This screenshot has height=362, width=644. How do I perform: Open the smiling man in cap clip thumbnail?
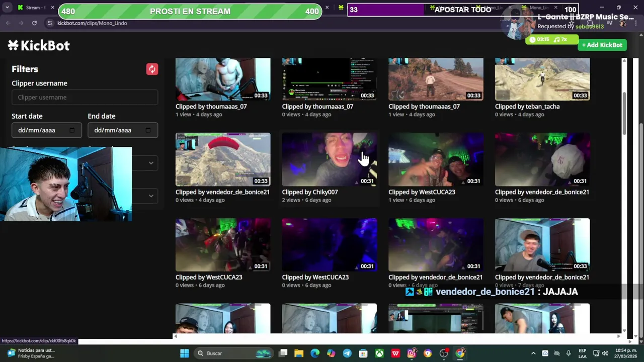(x=542, y=245)
